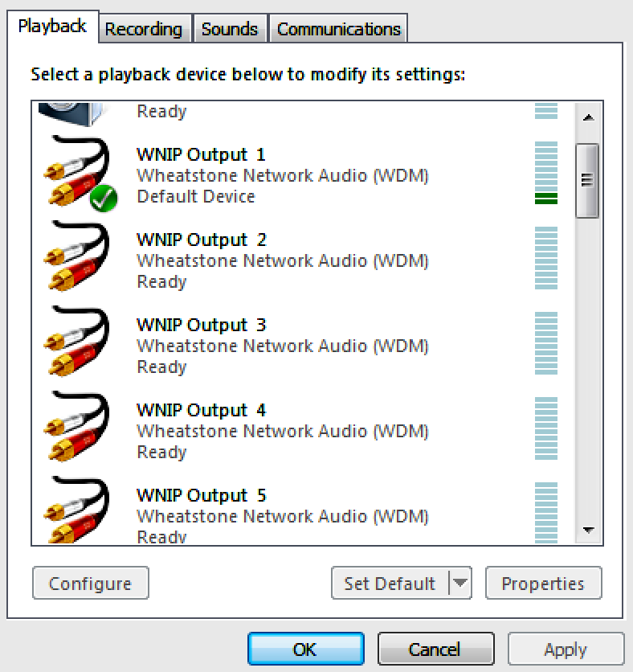Click the WNIP Output 5 RCA cable icon
Image resolution: width=633 pixels, height=672 pixels.
pos(77,510)
